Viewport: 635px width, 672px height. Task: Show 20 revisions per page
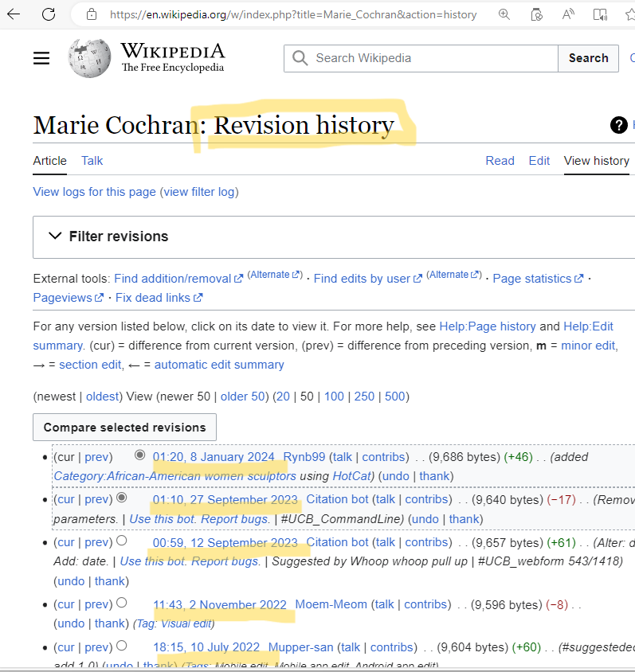[283, 397]
